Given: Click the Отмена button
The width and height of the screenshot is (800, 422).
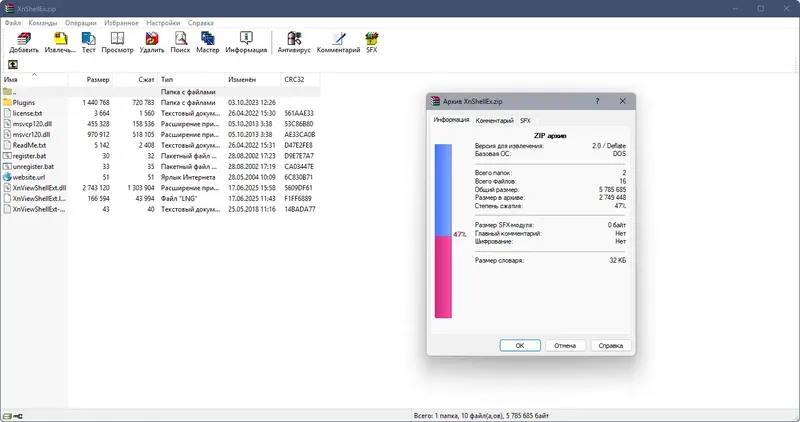Looking at the screenshot, I should (x=565, y=345).
